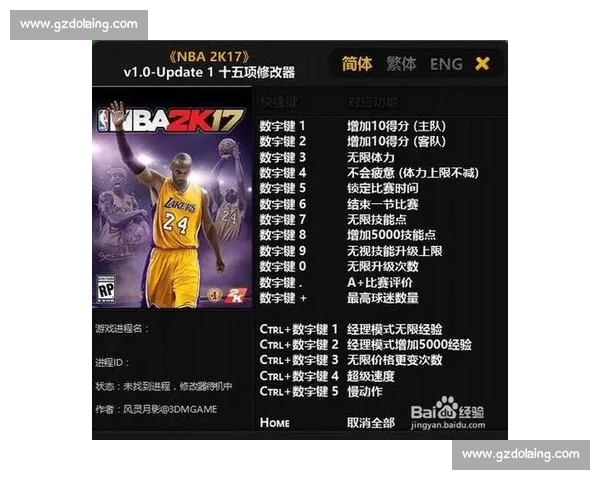The height and width of the screenshot is (480, 600).
Task: Click the 经理模式无限经验 entry
Action: click(x=395, y=329)
